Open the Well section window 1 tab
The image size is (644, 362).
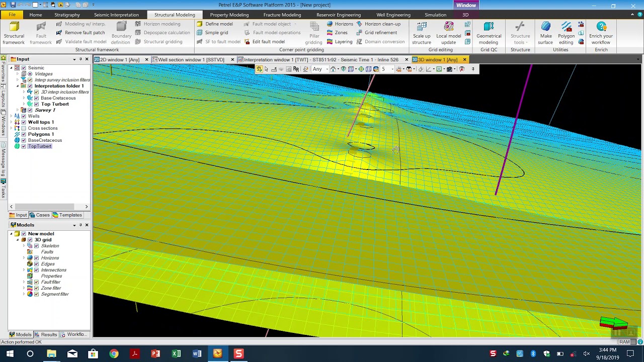click(x=191, y=59)
